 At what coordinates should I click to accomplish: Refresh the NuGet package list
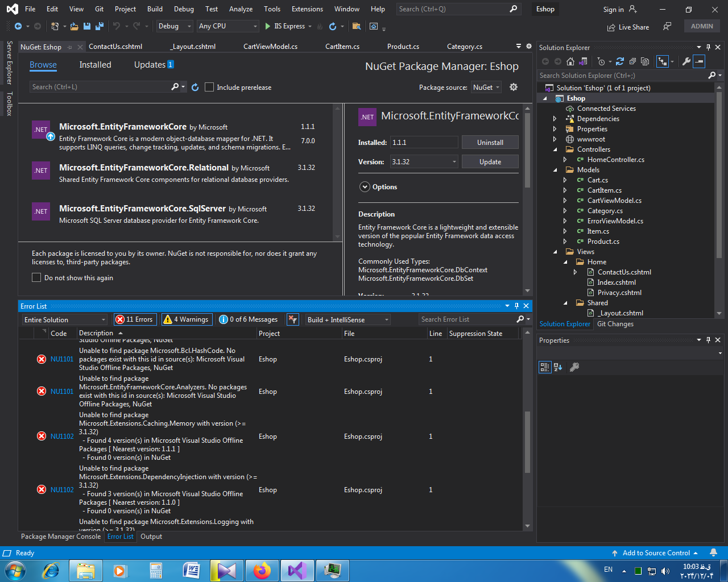click(x=194, y=87)
